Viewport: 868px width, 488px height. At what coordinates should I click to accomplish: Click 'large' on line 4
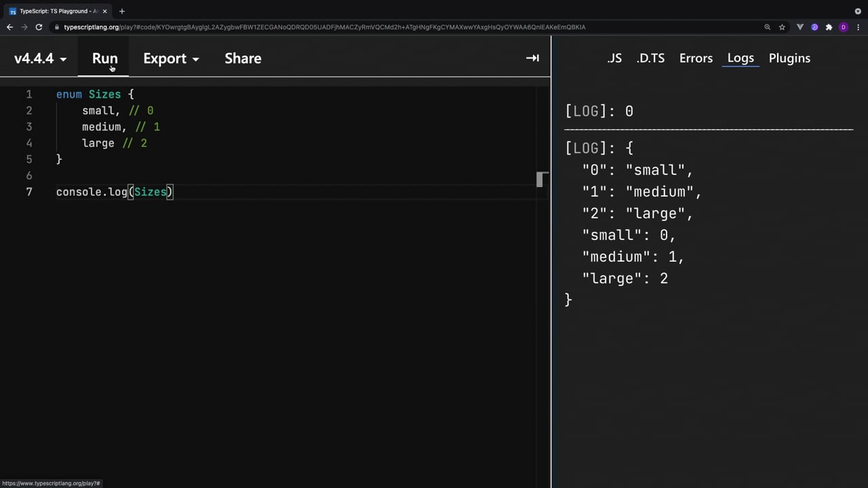pyautogui.click(x=98, y=143)
